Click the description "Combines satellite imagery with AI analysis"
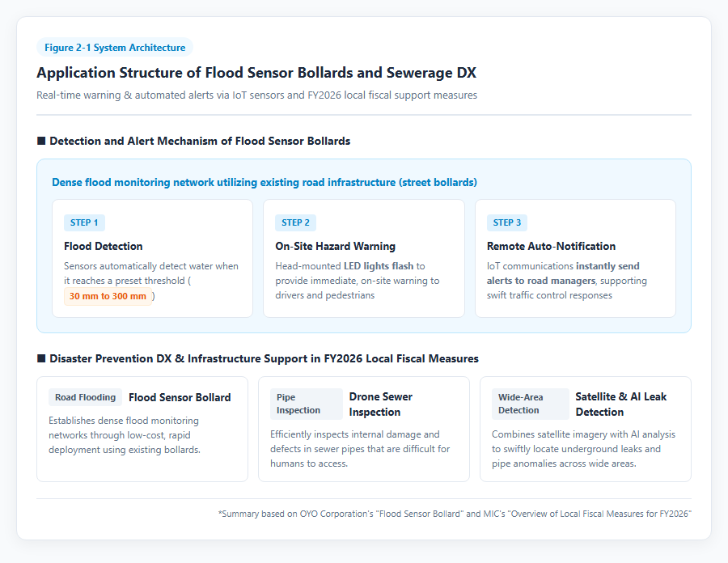Screen dimensions: 728x563 [x=583, y=449]
